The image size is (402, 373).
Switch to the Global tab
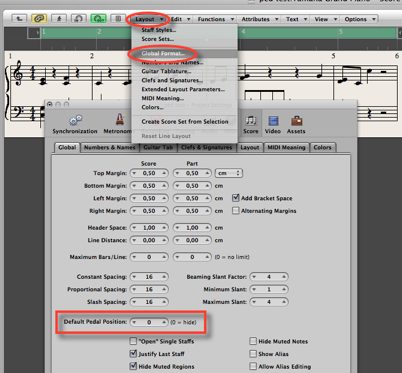(x=67, y=147)
